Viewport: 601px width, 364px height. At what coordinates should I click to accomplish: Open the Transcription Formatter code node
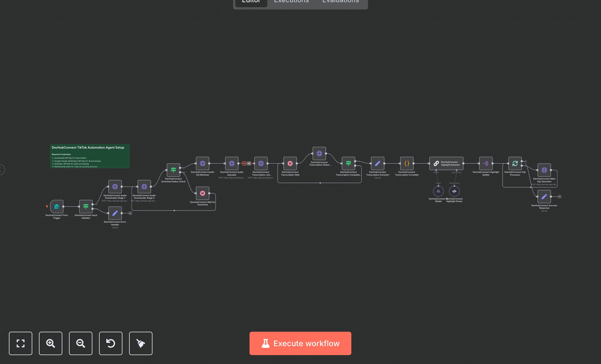(x=407, y=163)
